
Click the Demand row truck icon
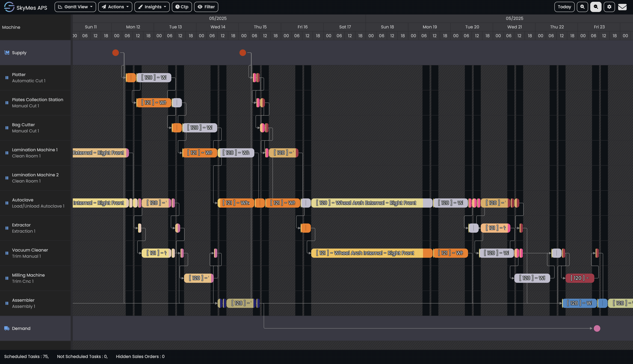[x=7, y=328]
